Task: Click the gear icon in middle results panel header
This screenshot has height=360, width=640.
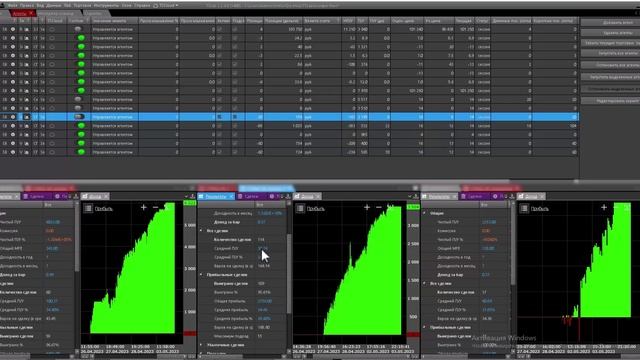Action: click(x=271, y=196)
